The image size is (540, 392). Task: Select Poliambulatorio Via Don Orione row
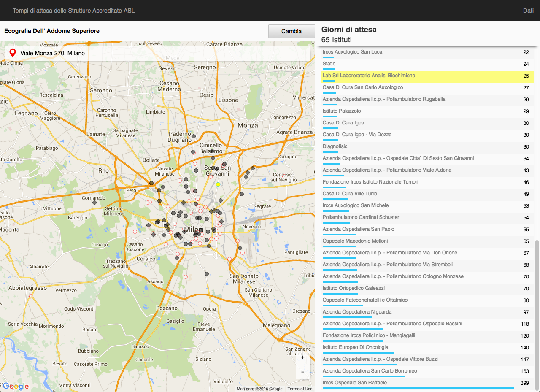tap(428, 254)
